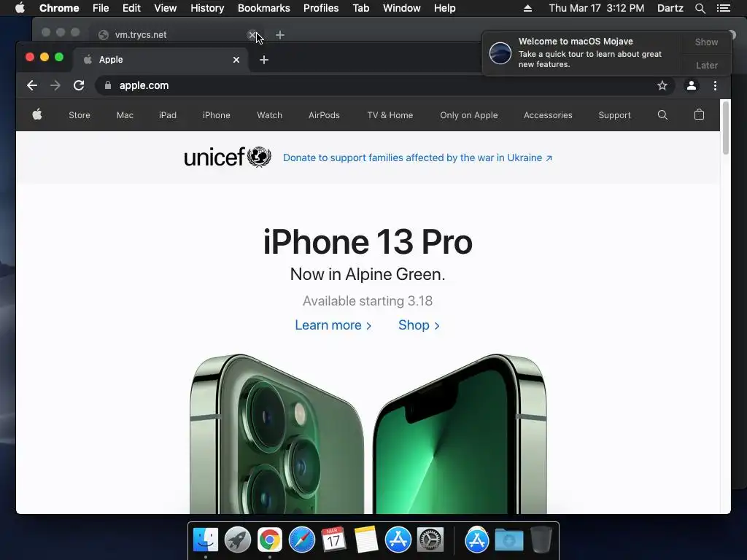Screen dimensions: 747x560
Task: Open the Tab menu
Action: pyautogui.click(x=360, y=8)
